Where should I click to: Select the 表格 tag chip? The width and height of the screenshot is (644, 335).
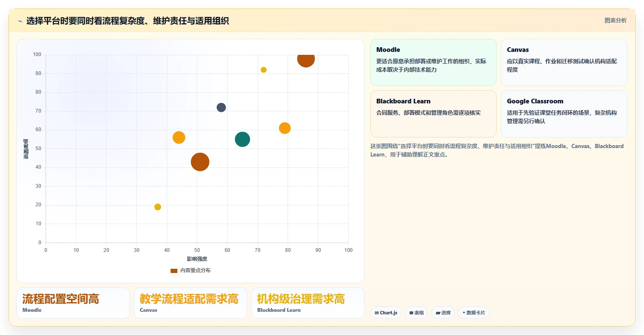click(x=416, y=313)
